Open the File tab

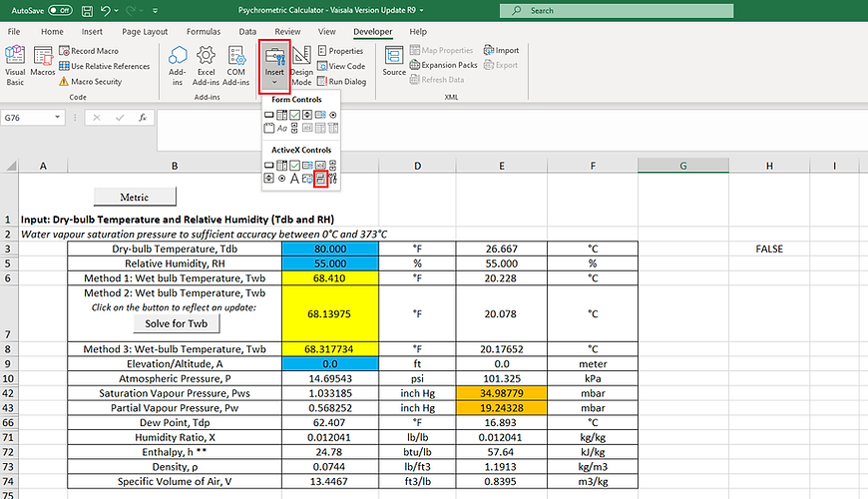[x=14, y=32]
